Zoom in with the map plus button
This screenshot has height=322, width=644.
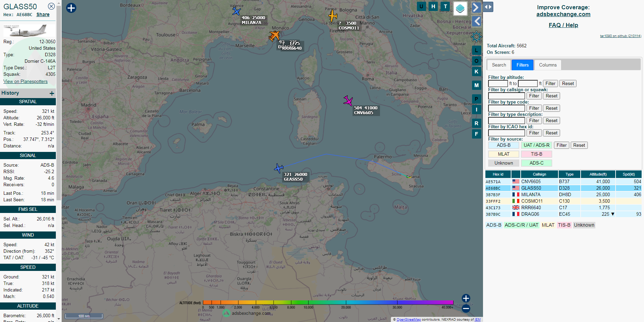pyautogui.click(x=466, y=298)
